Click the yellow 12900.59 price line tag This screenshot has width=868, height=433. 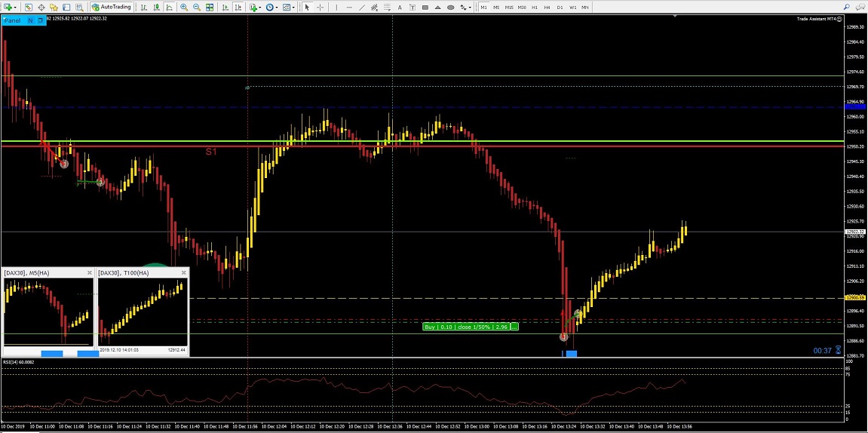pos(855,298)
